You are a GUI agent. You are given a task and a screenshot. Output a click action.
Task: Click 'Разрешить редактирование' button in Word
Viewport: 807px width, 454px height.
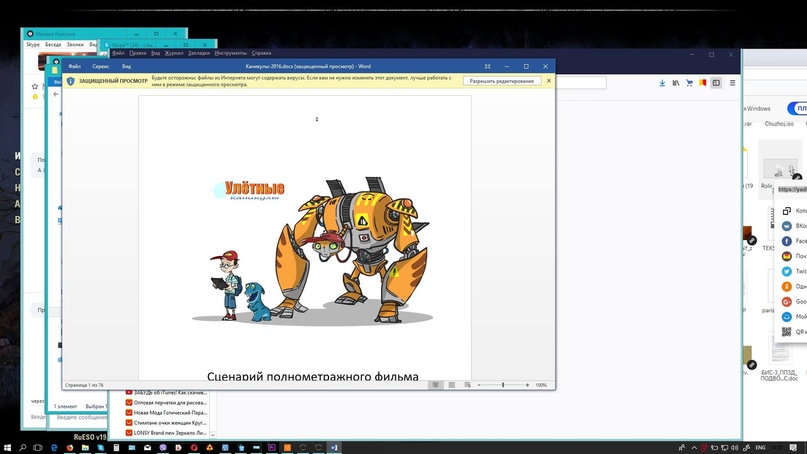(x=502, y=81)
